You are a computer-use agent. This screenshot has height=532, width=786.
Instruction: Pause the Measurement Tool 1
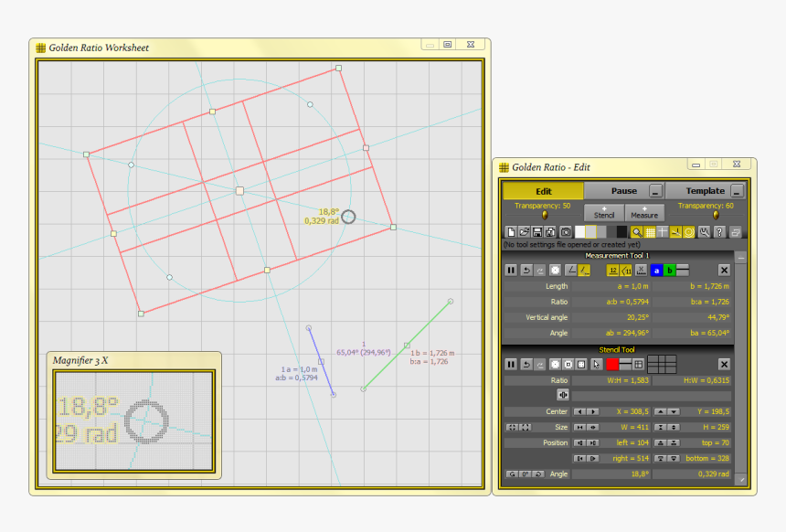[509, 269]
